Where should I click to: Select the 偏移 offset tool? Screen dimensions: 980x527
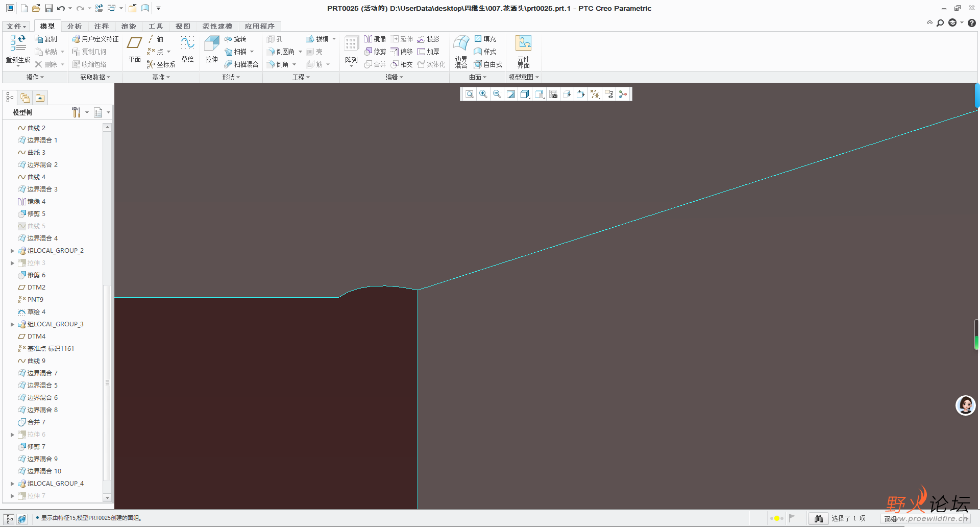pyautogui.click(x=402, y=52)
